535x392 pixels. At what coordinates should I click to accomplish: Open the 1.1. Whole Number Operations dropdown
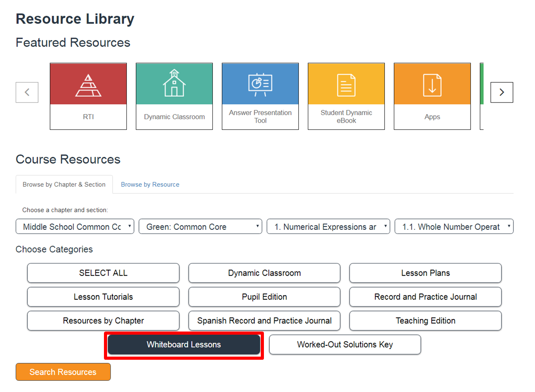tap(454, 227)
